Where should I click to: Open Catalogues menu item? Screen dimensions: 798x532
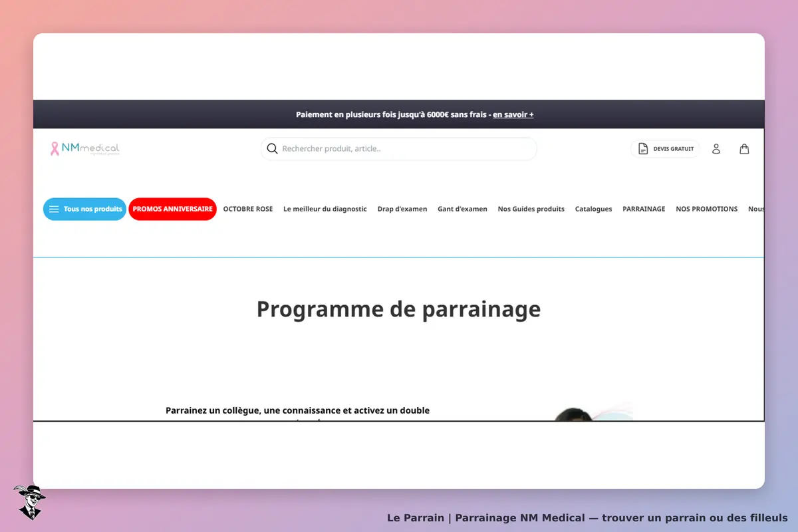click(594, 209)
